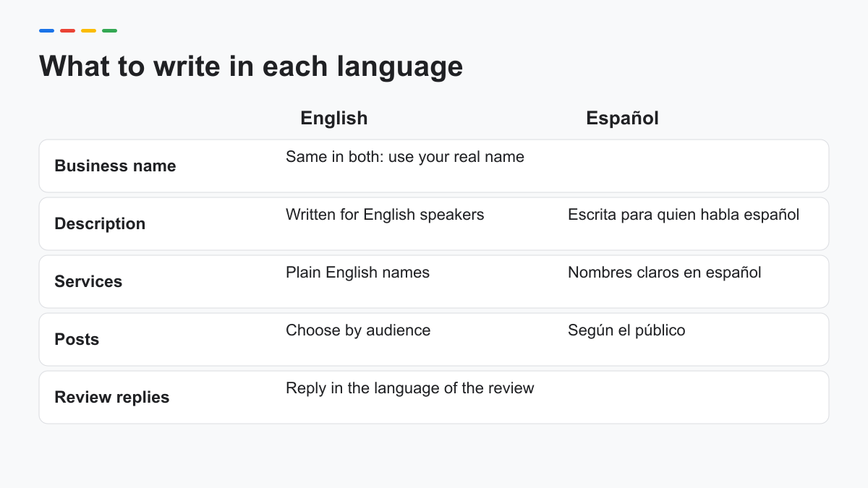Select 'Plain English names' cell

coord(357,273)
